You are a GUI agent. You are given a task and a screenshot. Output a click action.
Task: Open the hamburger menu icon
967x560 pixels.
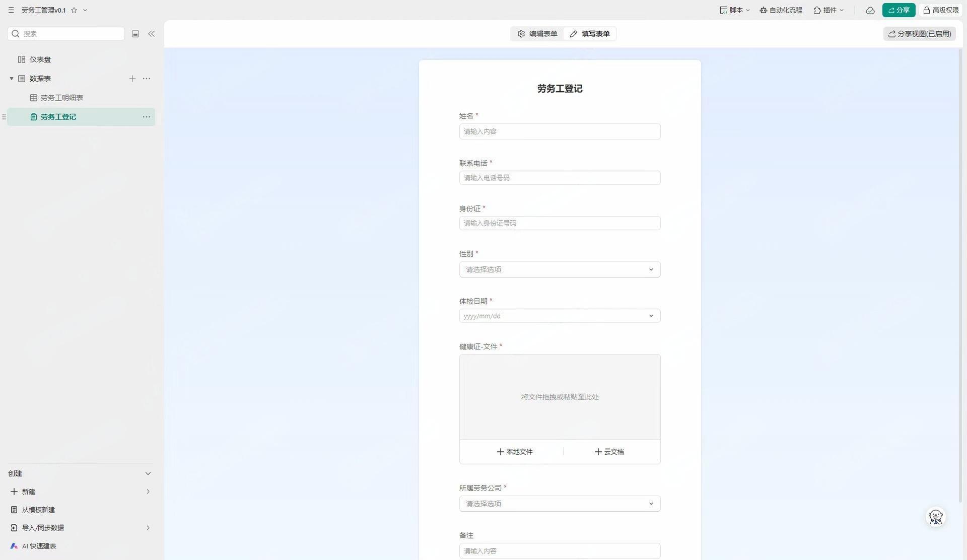click(11, 10)
